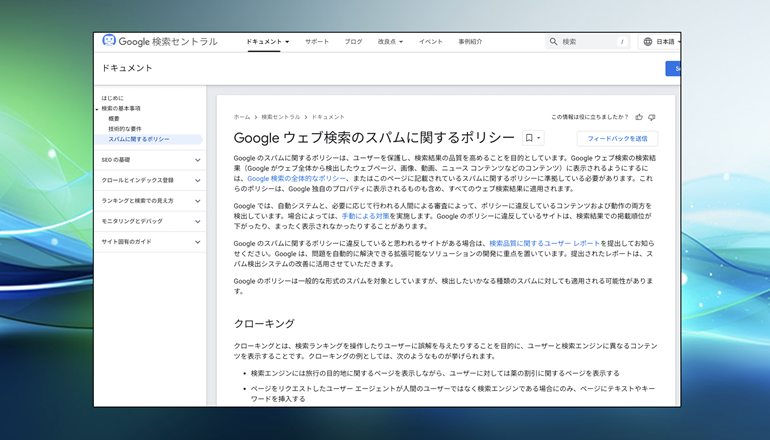
Task: Click the thumbs down not helpful icon
Action: click(652, 117)
